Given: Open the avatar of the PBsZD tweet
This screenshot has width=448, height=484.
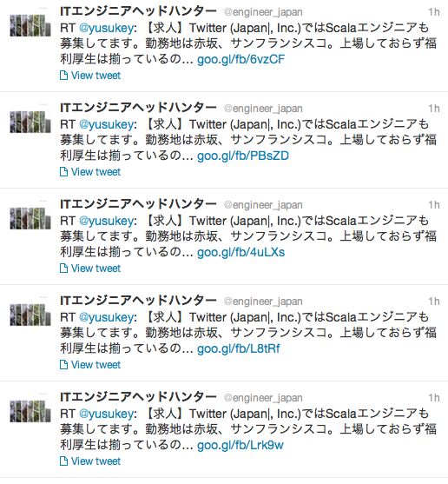Looking at the screenshot, I should pos(30,122).
